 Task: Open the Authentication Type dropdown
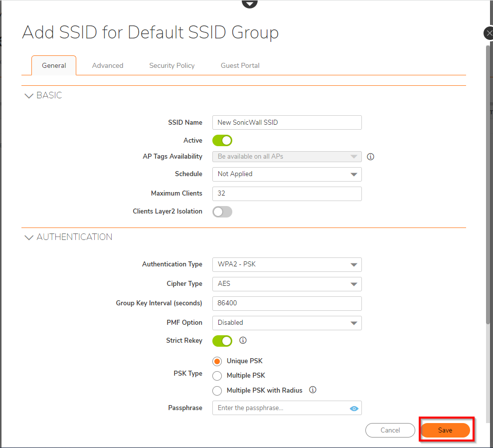point(287,264)
